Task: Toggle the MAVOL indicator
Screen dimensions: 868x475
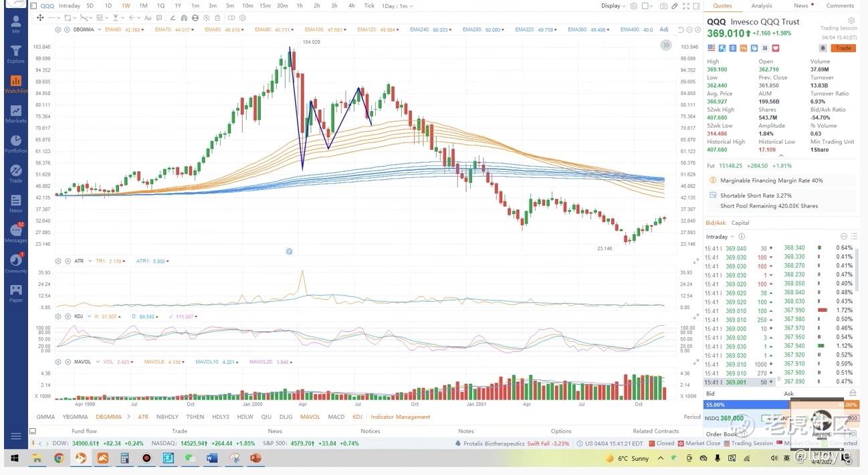Action: (x=310, y=417)
